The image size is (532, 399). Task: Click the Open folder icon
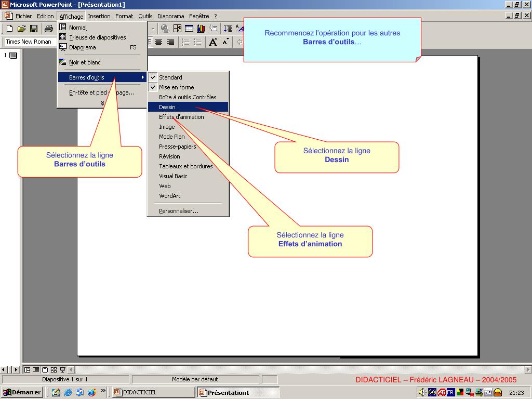coord(21,29)
